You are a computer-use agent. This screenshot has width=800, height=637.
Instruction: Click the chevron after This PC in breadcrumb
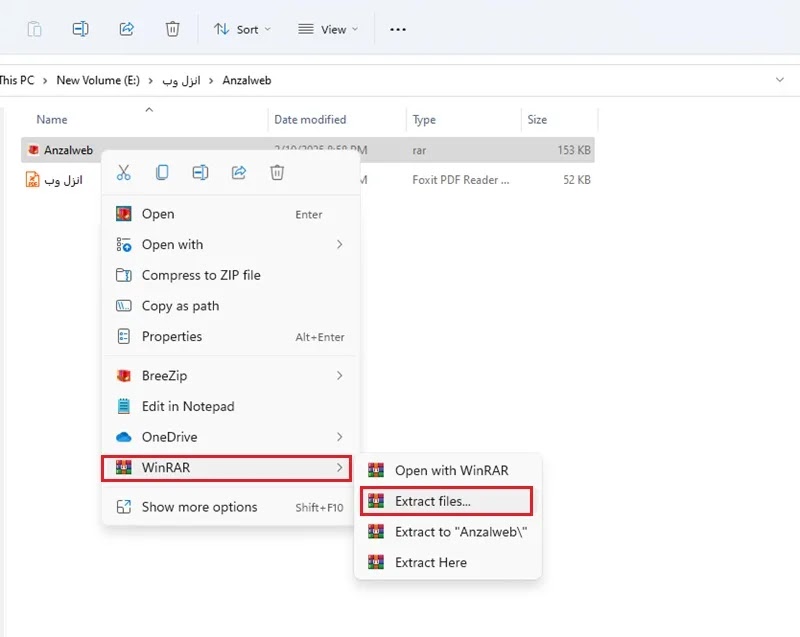[45, 81]
